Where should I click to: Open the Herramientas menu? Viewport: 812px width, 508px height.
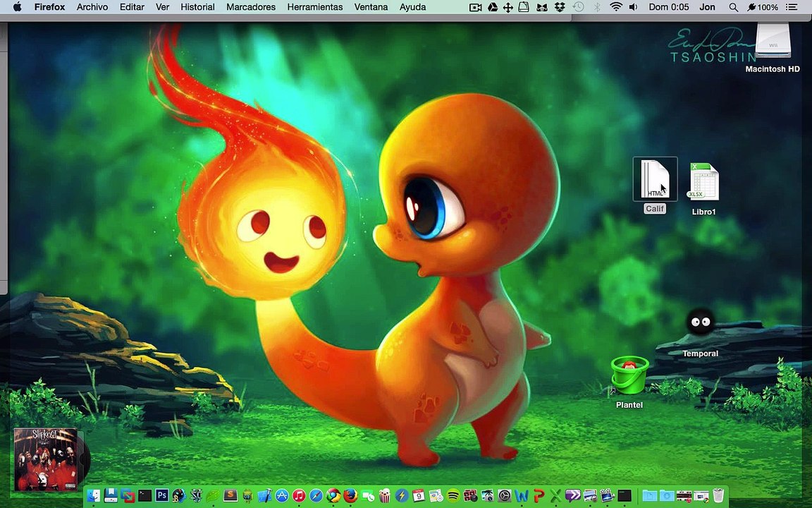point(315,7)
